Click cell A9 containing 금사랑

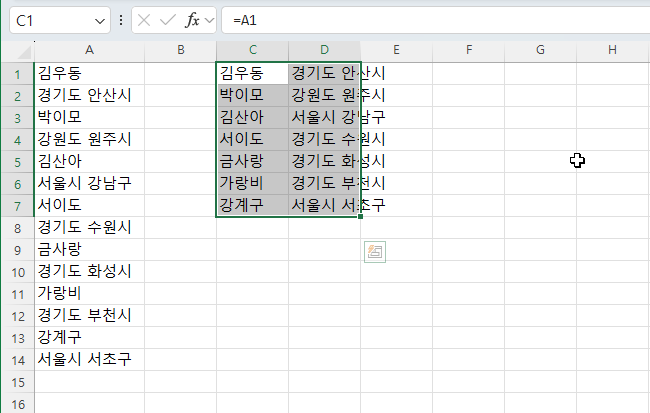point(90,250)
